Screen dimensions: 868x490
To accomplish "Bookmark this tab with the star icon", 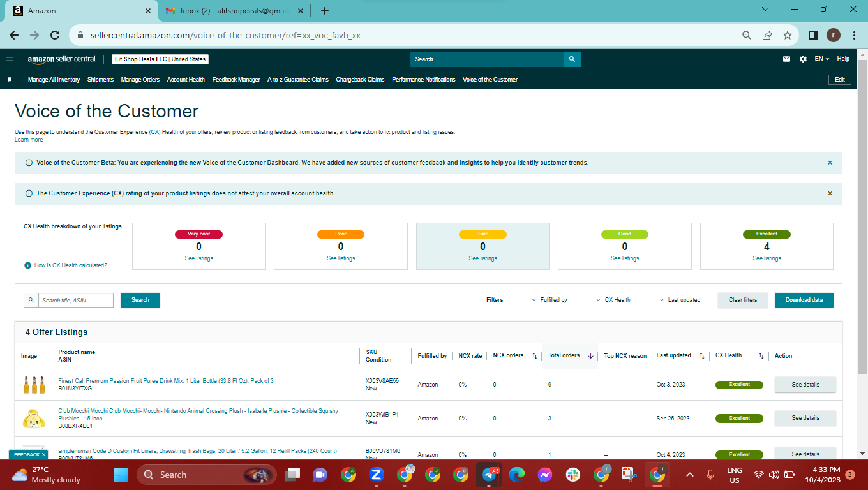I will (788, 36).
